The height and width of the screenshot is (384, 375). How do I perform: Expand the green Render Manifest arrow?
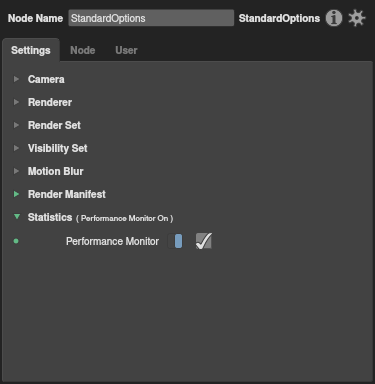click(x=16, y=194)
